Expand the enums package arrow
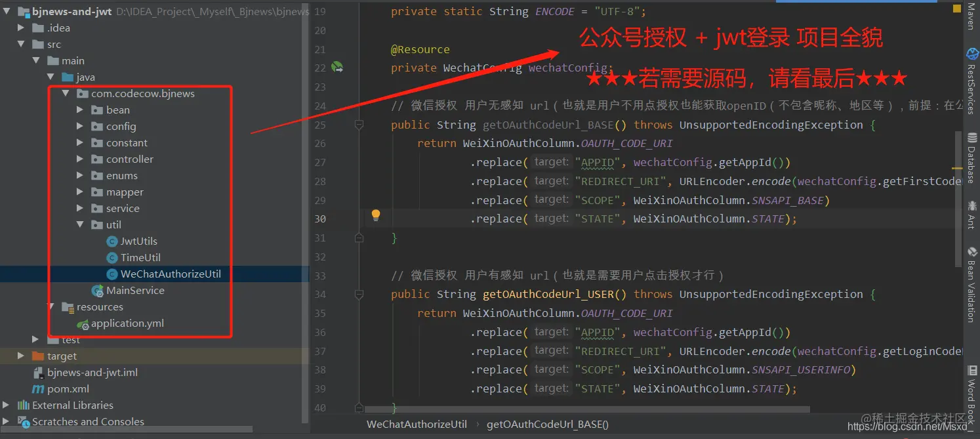Image resolution: width=980 pixels, height=439 pixels. [x=80, y=176]
